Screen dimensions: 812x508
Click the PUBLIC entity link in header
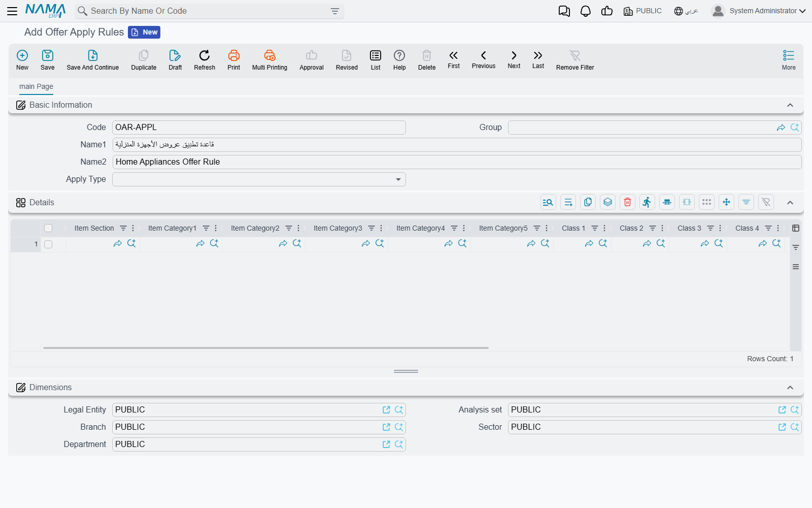pos(642,11)
